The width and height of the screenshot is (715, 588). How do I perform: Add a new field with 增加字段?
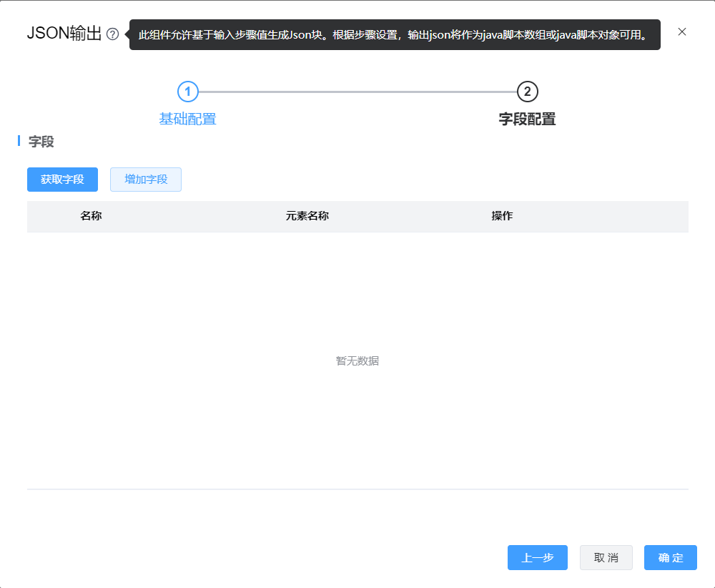tap(146, 180)
